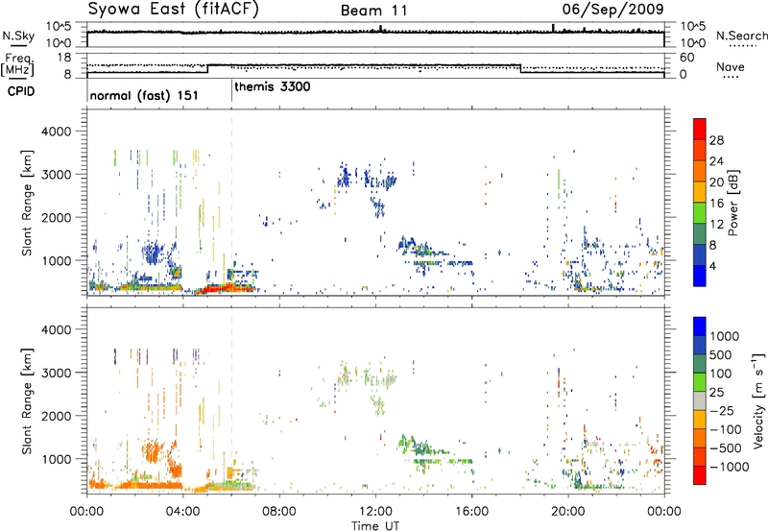The width and height of the screenshot is (768, 532).
Task: Click the date '06/Sep/2009'
Action: pyautogui.click(x=612, y=10)
